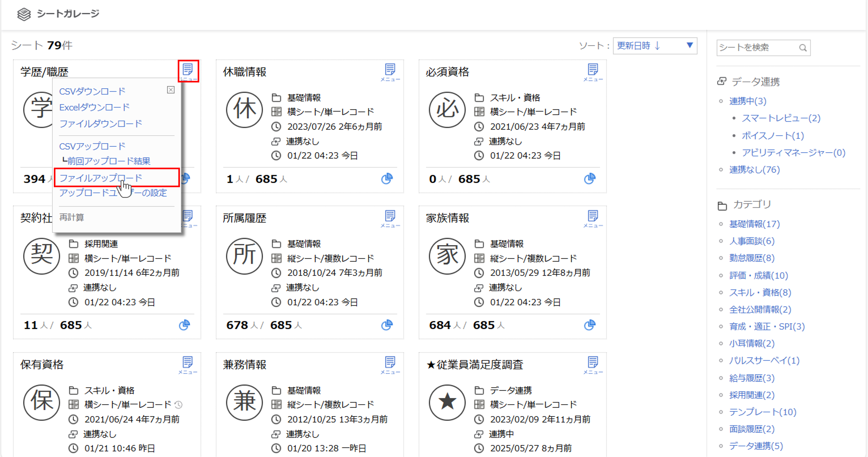
Task: Close the popup menu with X button
Action: (x=171, y=90)
